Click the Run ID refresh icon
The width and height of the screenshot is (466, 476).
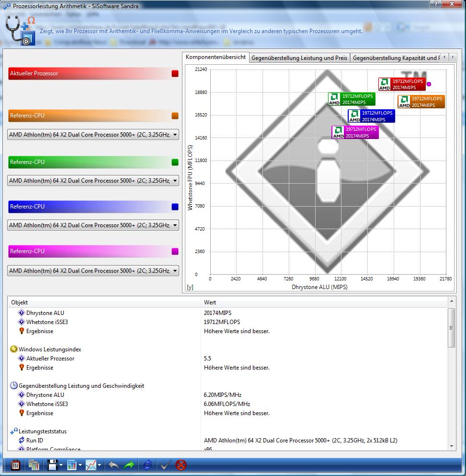pos(22,440)
